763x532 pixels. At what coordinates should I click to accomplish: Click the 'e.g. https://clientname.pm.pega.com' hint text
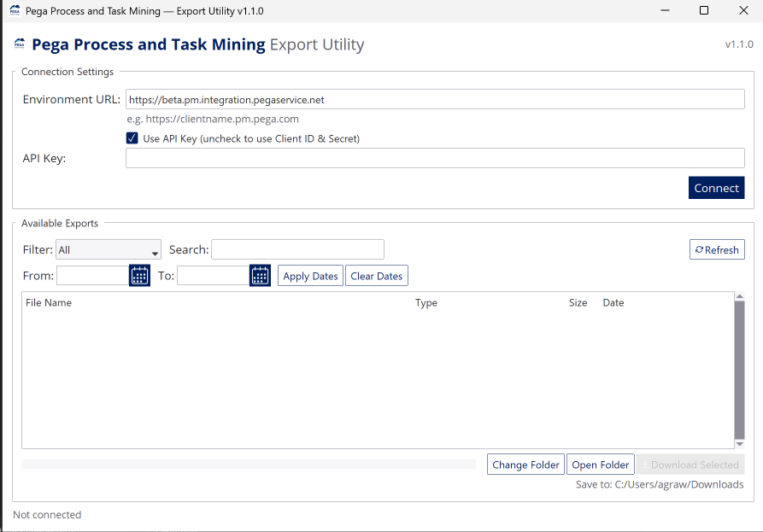click(213, 120)
